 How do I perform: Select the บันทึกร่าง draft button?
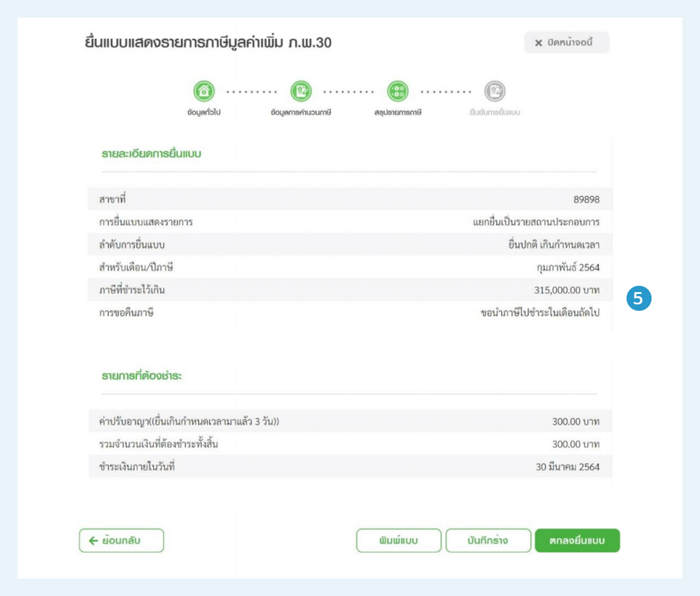click(x=489, y=541)
